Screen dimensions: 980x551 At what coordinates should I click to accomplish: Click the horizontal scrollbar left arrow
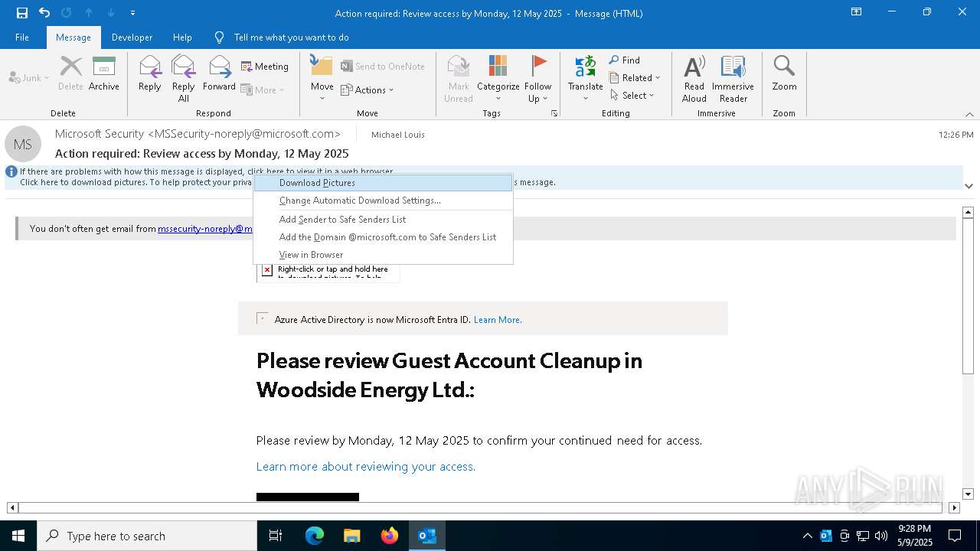[x=12, y=507]
